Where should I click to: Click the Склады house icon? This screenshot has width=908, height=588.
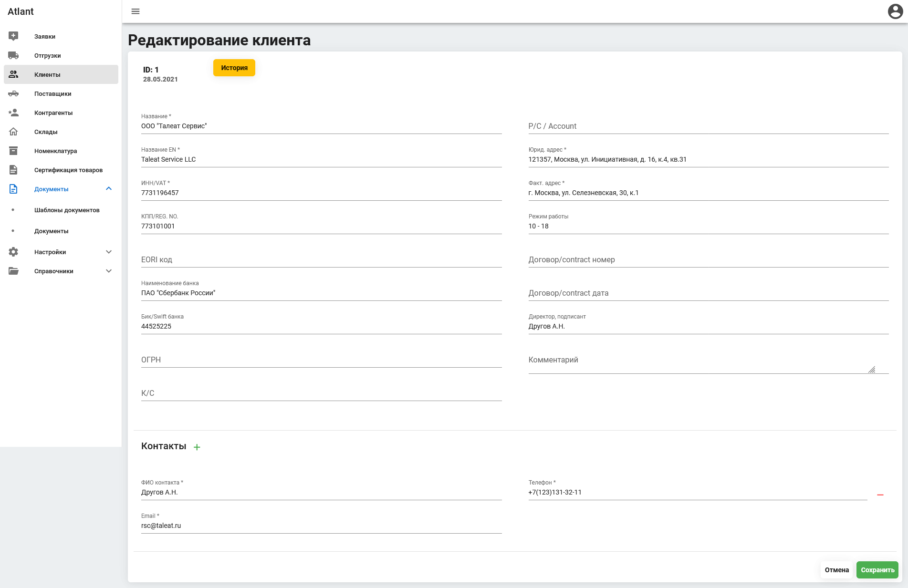tap(13, 132)
